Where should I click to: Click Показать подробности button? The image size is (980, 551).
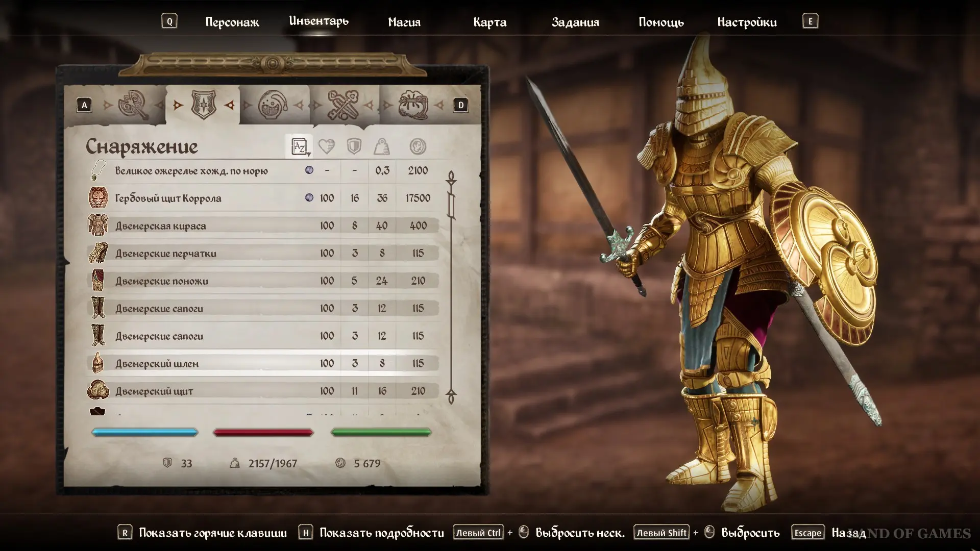tap(382, 533)
